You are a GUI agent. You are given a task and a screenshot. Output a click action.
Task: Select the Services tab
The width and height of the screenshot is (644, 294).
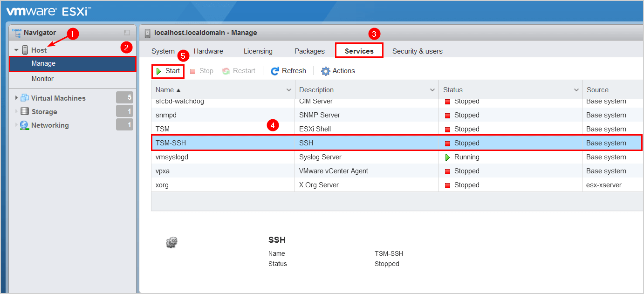pos(359,51)
